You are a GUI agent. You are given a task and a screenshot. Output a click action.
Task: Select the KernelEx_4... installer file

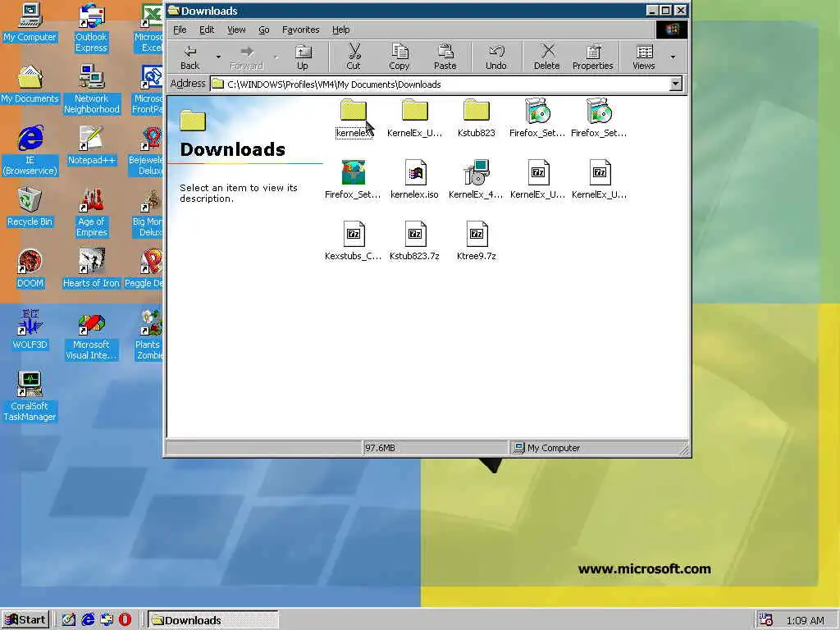click(477, 180)
